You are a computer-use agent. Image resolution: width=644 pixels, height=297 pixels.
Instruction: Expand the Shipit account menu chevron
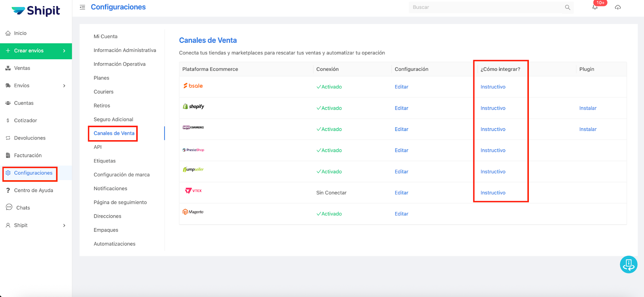click(x=64, y=226)
